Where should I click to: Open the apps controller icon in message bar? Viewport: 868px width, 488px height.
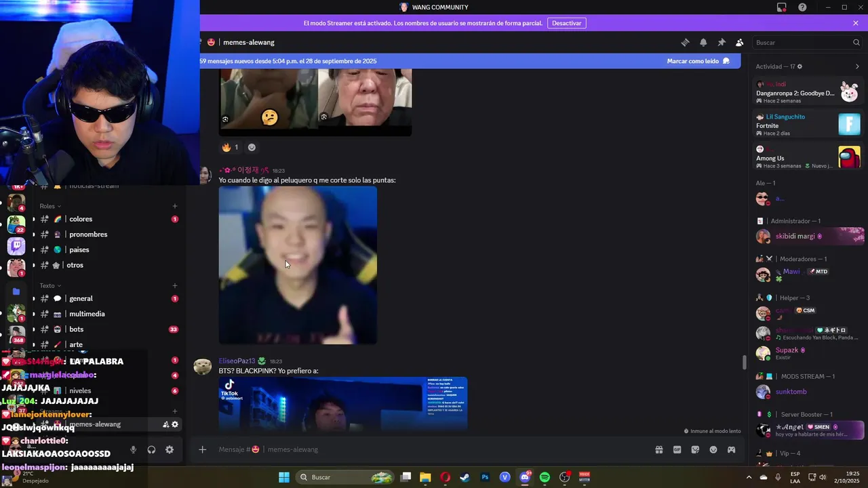(x=732, y=449)
